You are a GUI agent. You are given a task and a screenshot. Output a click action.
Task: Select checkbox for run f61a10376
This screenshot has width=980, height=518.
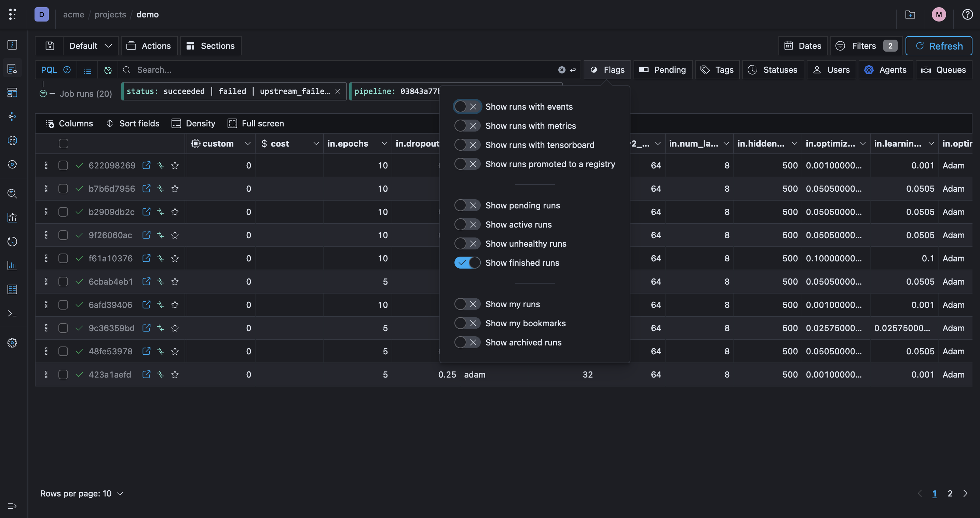63,258
